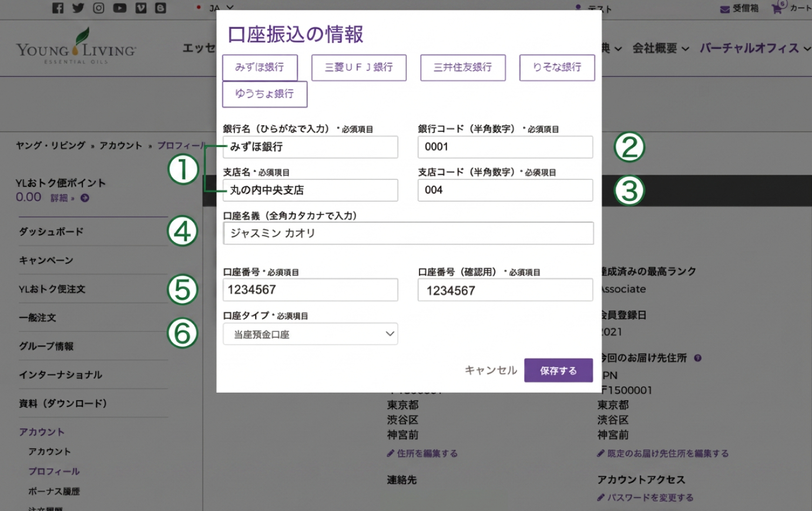Open the Twitter social icon
The image size is (812, 511).
78,8
